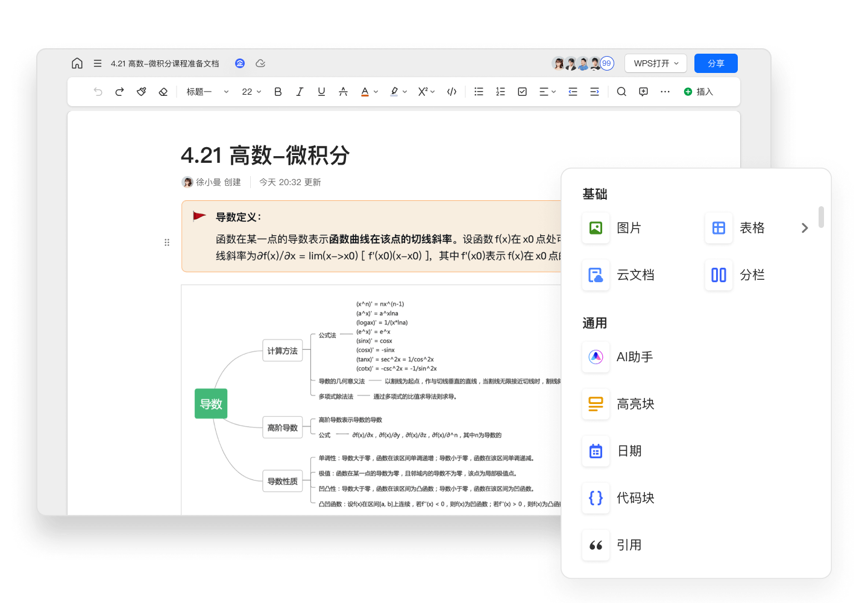Open the font size 22 dropdown
Viewport: 868px width, 603px height.
(251, 91)
